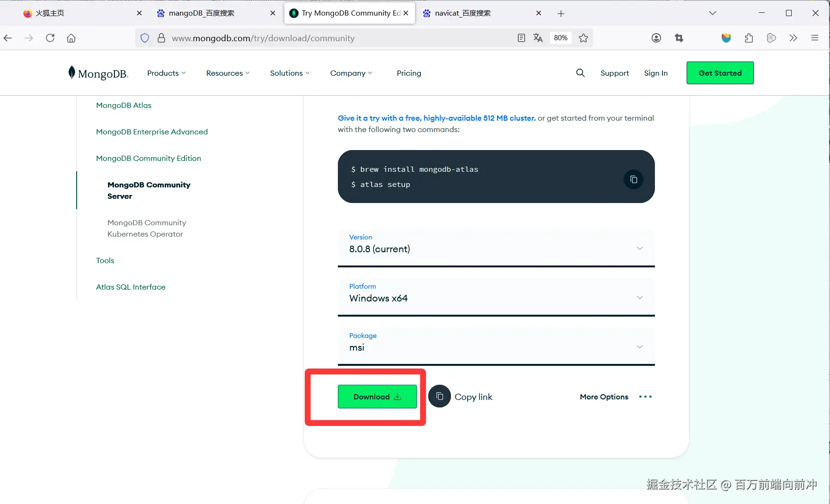Click the browser back arrow

pyautogui.click(x=8, y=38)
